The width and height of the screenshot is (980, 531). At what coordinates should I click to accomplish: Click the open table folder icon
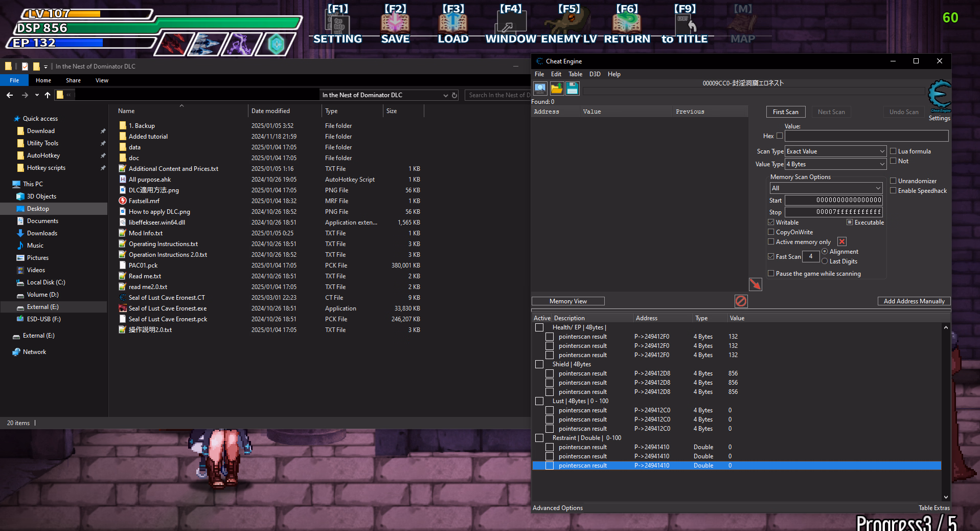click(x=556, y=88)
